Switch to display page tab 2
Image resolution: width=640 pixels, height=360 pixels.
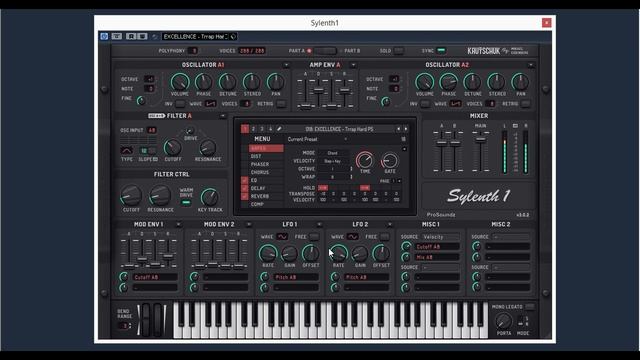tap(253, 129)
